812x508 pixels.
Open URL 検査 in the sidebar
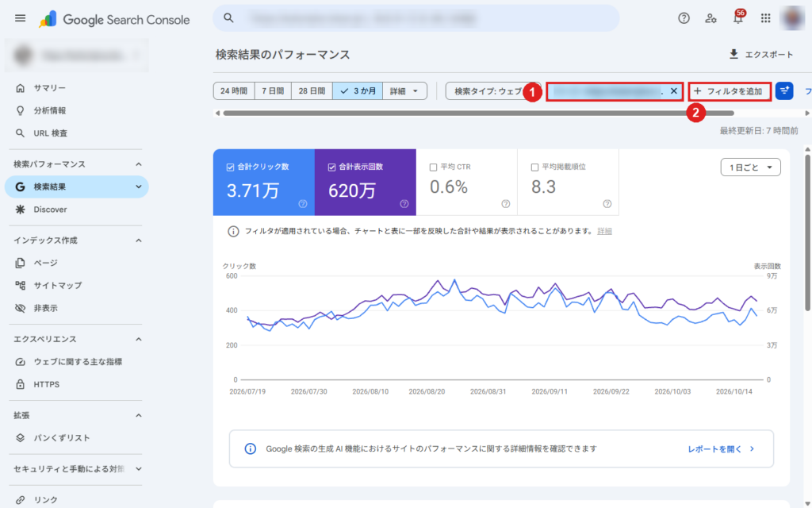tap(76, 133)
